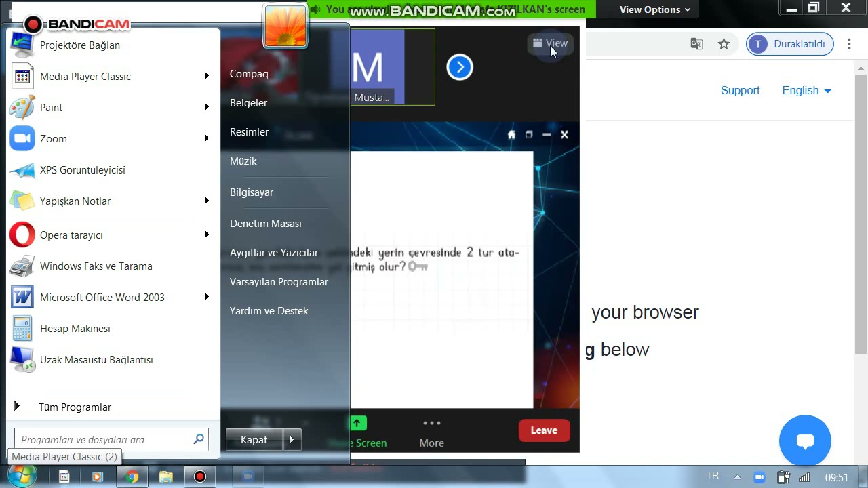The image size is (868, 488).
Task: Open Compaq user folder
Action: coord(249,74)
